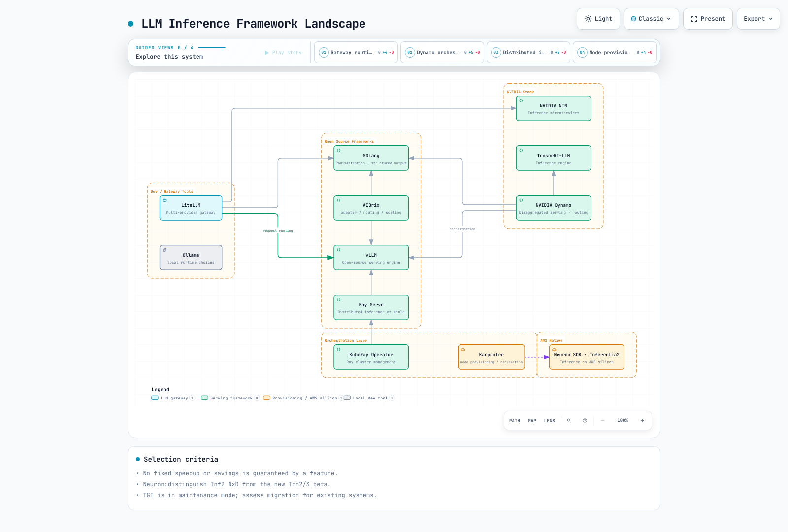Toggle the Light theme button
The width and height of the screenshot is (788, 532).
pyautogui.click(x=598, y=19)
